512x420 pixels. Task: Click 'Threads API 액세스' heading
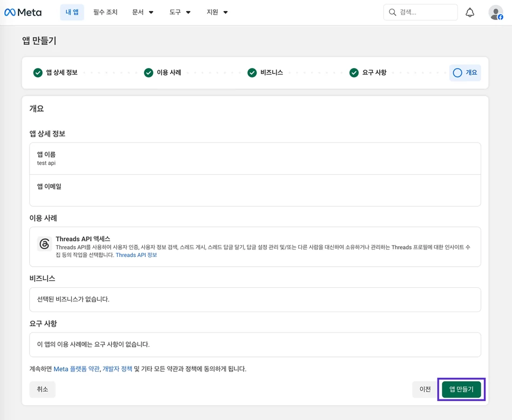click(83, 239)
